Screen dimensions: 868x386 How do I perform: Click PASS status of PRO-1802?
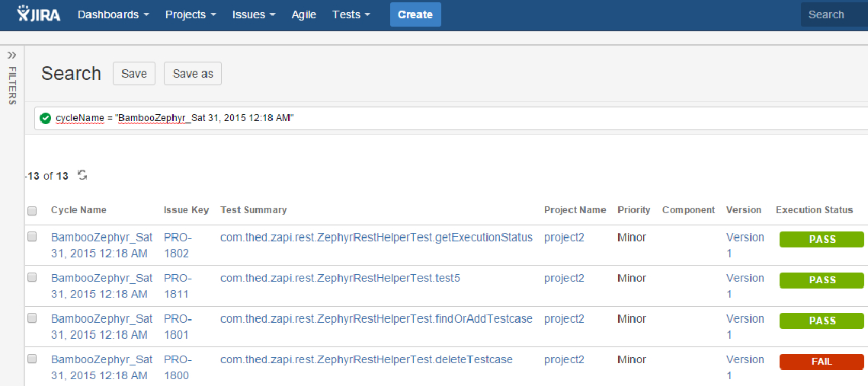(822, 240)
